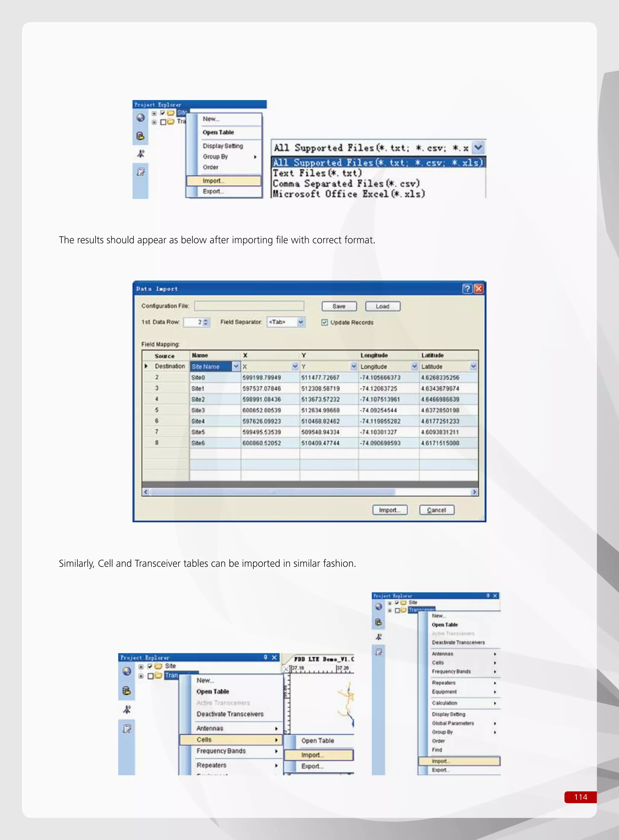Click the notepad icon in the top Project Explorer
619x840 pixels.
(x=141, y=172)
